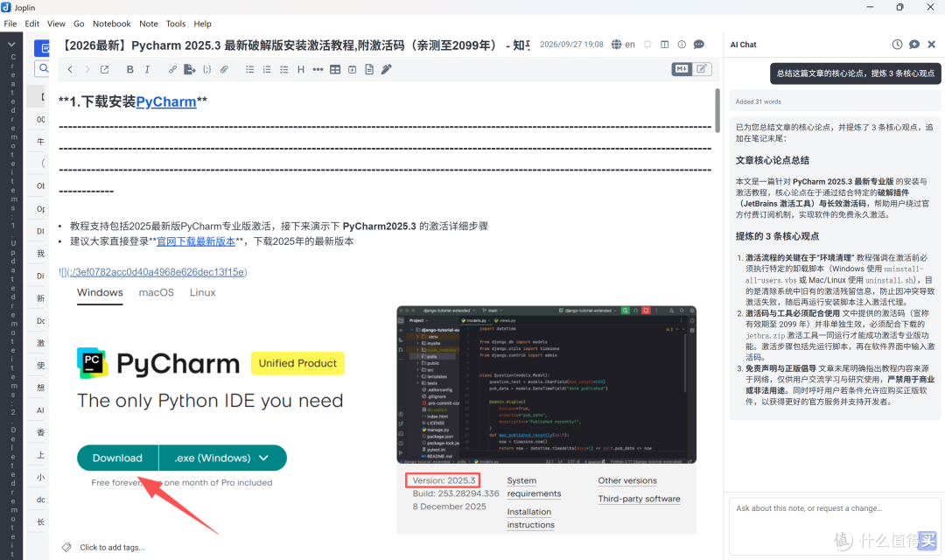Select the Windows tab in the note image

tap(100, 292)
